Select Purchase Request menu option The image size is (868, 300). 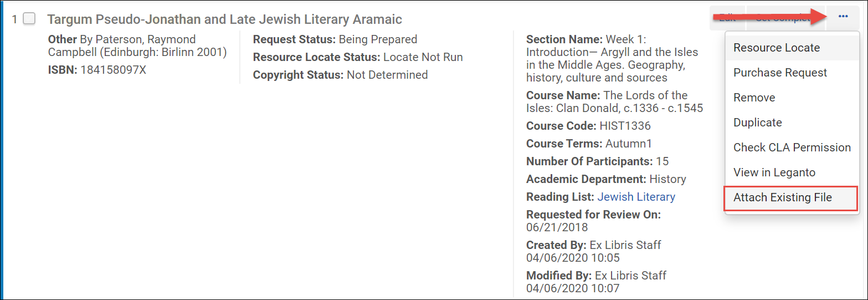(780, 73)
